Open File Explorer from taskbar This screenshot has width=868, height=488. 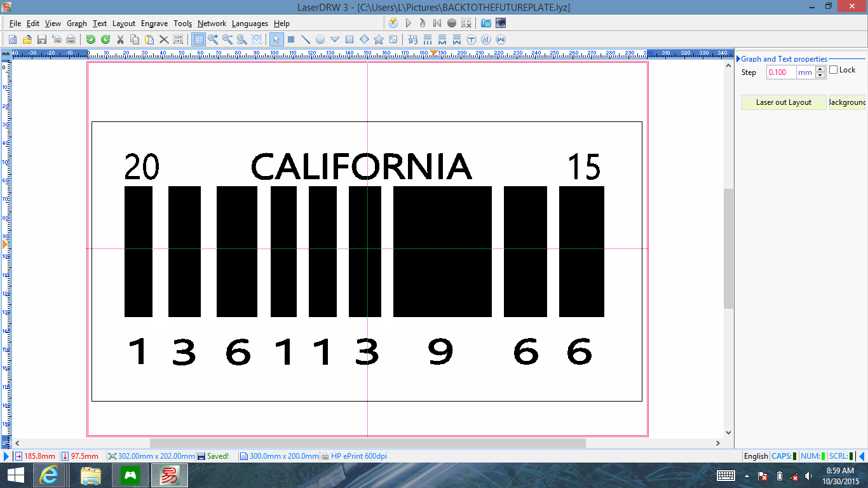click(91, 475)
